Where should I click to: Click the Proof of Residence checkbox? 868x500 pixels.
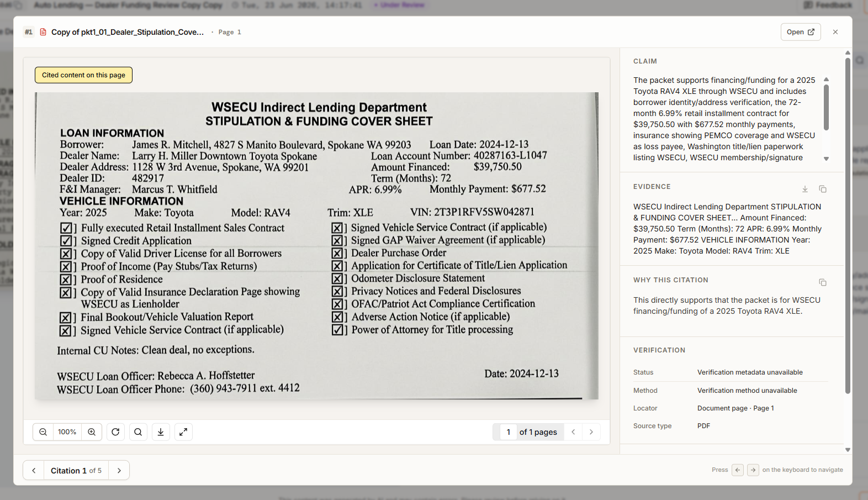66,280
